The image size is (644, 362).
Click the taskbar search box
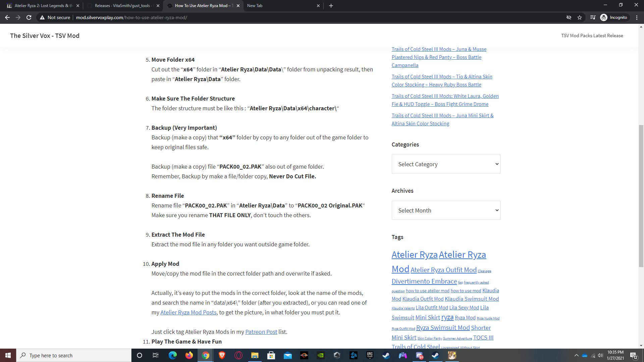(x=74, y=355)
